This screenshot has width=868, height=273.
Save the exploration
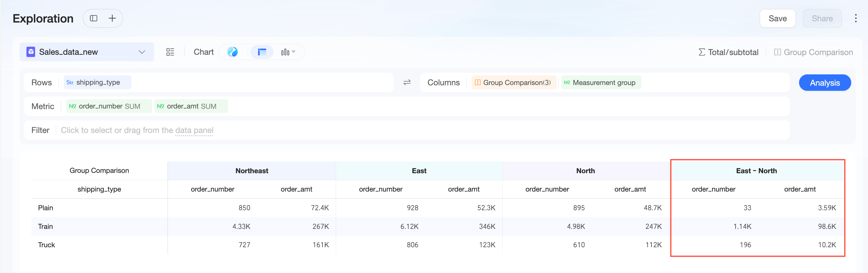pyautogui.click(x=777, y=19)
